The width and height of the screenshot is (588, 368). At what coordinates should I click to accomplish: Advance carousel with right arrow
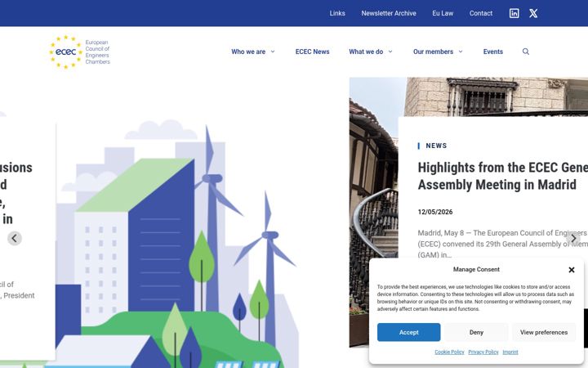coord(573,238)
